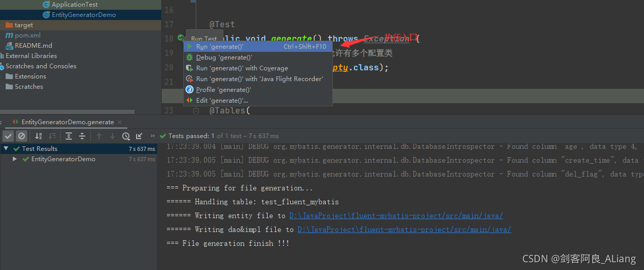Run 'generate()' from the context menu
The width and height of the screenshot is (644, 270).
click(258, 47)
